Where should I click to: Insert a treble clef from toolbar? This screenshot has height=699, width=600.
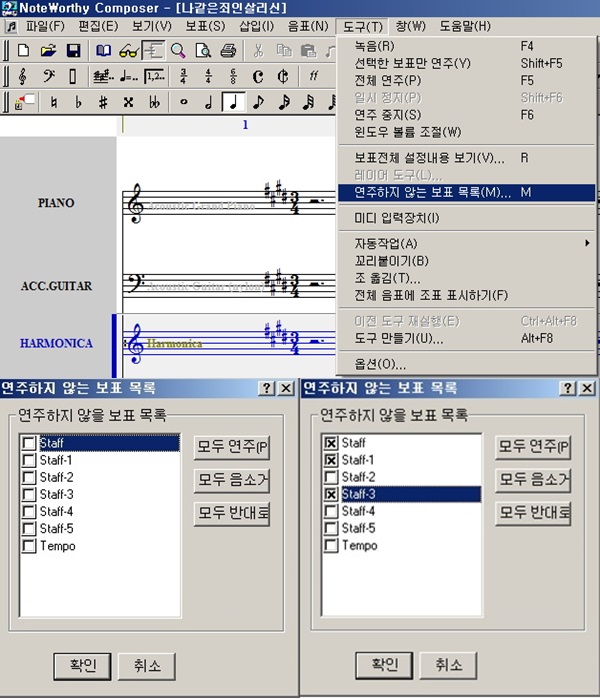tap(23, 77)
